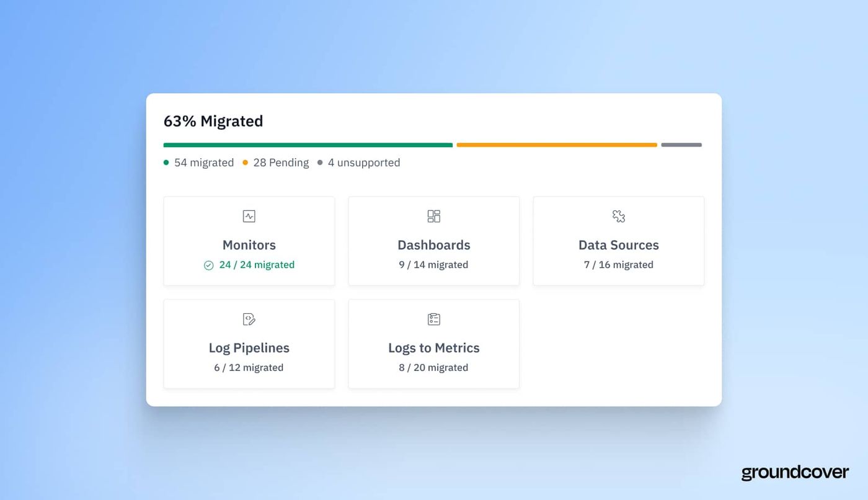Viewport: 868px width, 500px height.
Task: Open the Logs to Metrics card title
Action: [434, 348]
